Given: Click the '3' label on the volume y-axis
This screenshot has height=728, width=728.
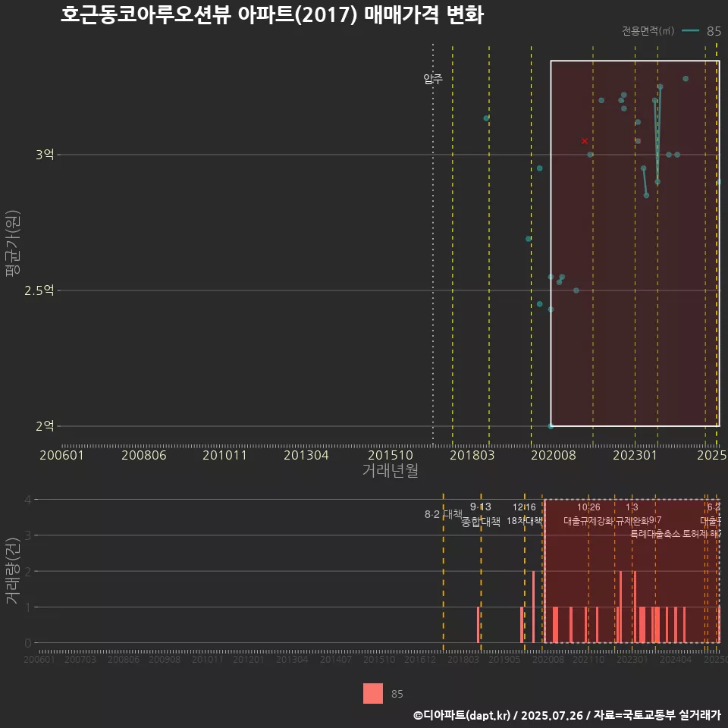Looking at the screenshot, I should coord(28,535).
